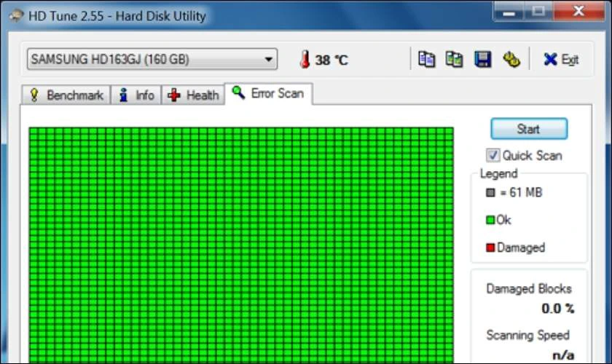Select the Error Scan tab
Screen dimensions: 612x364
point(268,94)
